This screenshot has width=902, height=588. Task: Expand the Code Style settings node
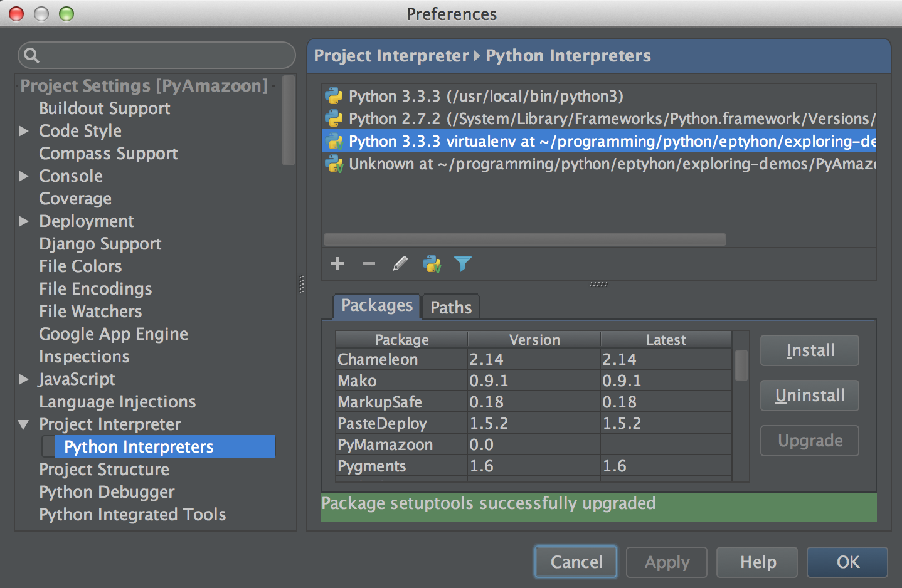tap(24, 131)
